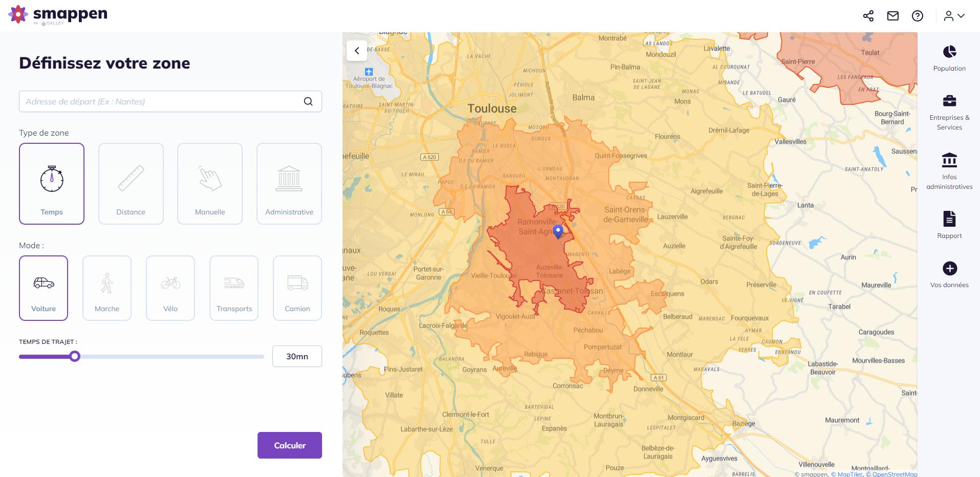The height and width of the screenshot is (477, 980).
Task: Focus the departure address input field
Action: [x=161, y=101]
